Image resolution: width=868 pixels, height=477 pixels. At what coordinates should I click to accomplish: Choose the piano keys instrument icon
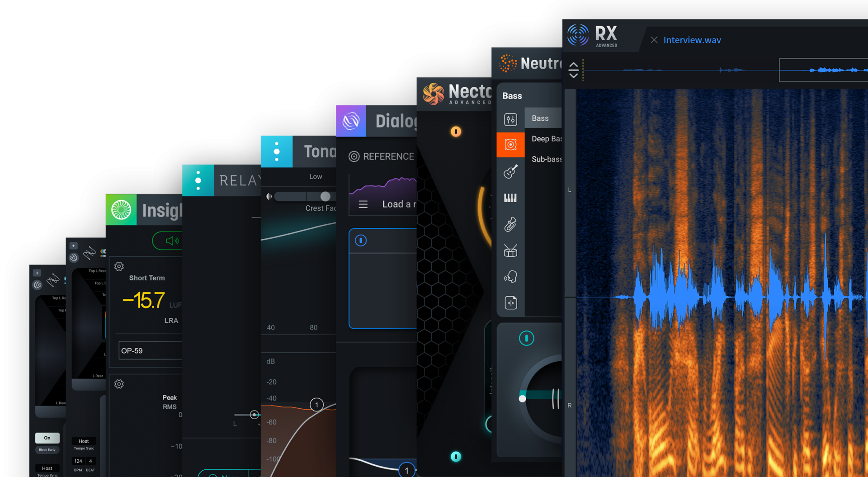(x=510, y=198)
